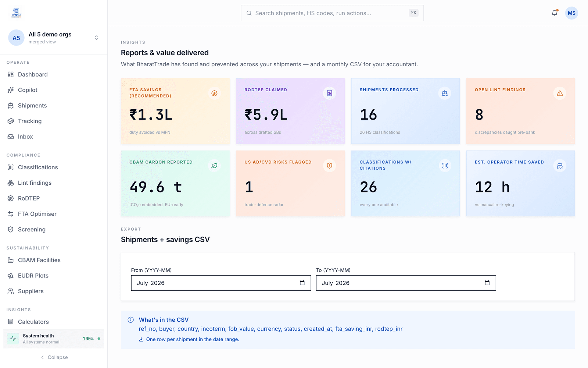Click the From (YYYY-MM) July 2026 field
Screen dimensions: 588x368
tap(221, 283)
